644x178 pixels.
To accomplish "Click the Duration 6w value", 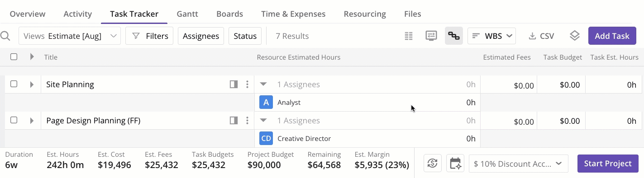I will pyautogui.click(x=11, y=165).
